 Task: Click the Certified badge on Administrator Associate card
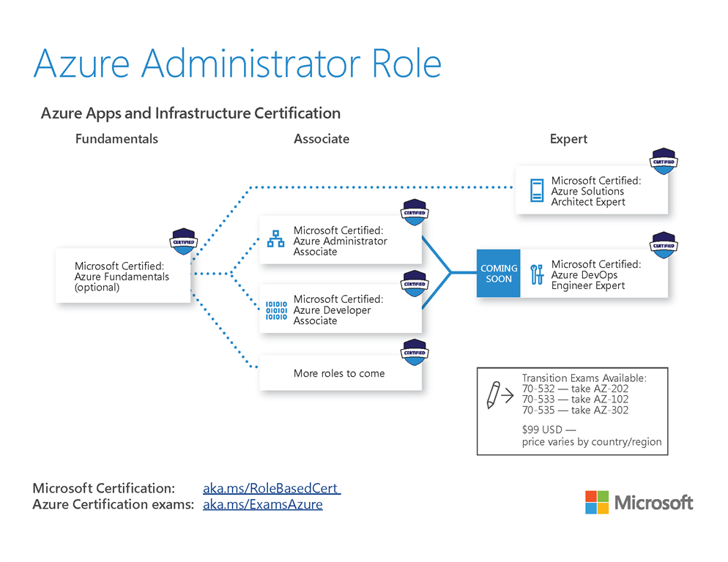pyautogui.click(x=415, y=212)
